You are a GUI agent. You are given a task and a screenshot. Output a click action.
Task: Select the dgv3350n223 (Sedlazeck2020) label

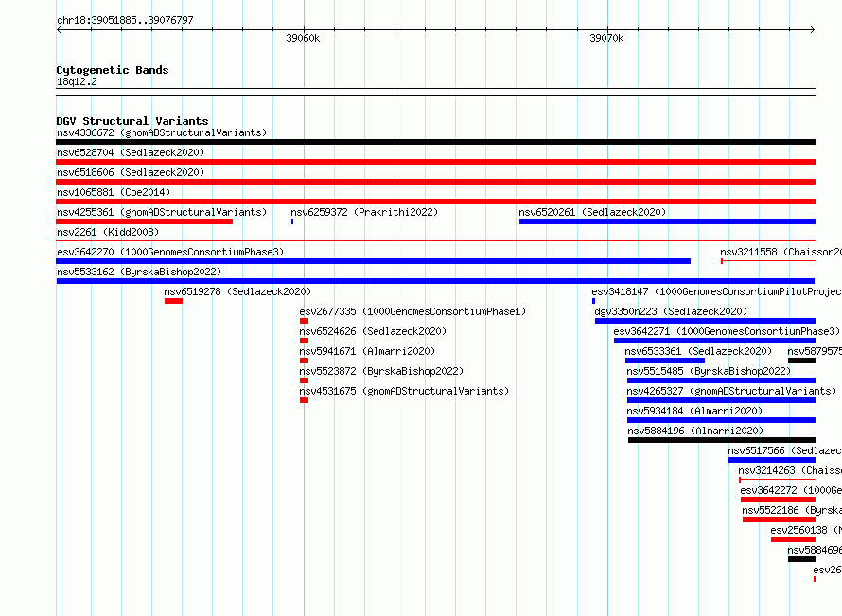[x=671, y=311]
